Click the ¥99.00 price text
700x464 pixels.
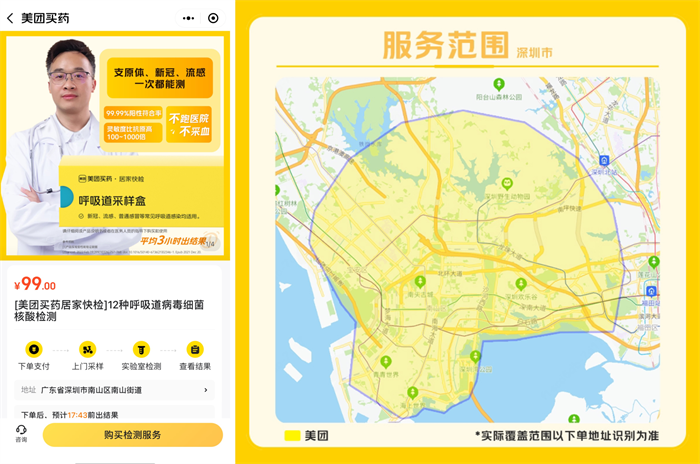click(x=35, y=284)
